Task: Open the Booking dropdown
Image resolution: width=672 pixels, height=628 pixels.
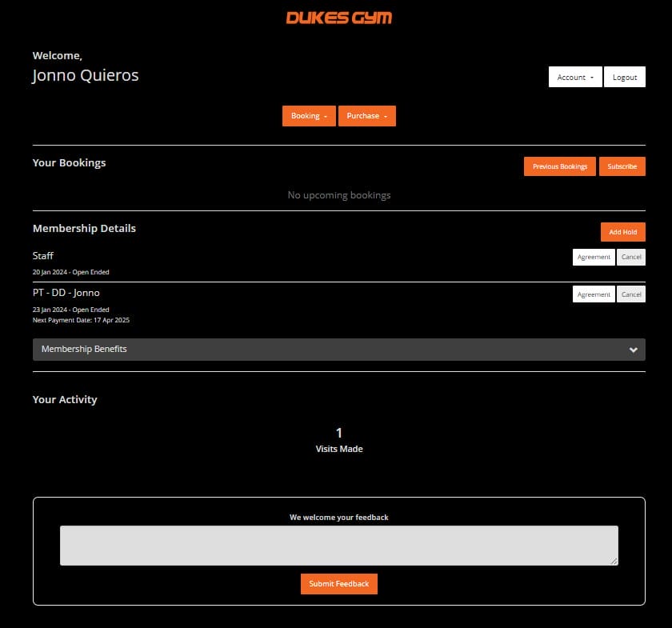Action: click(309, 116)
